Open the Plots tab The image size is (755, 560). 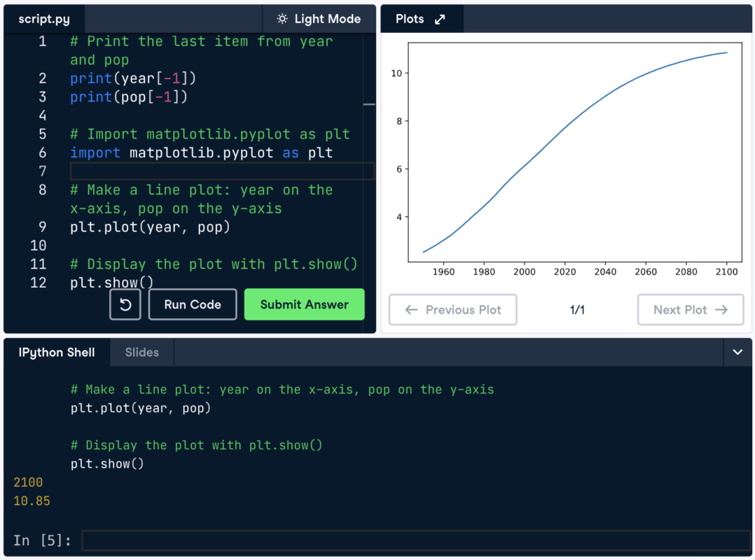tap(410, 19)
